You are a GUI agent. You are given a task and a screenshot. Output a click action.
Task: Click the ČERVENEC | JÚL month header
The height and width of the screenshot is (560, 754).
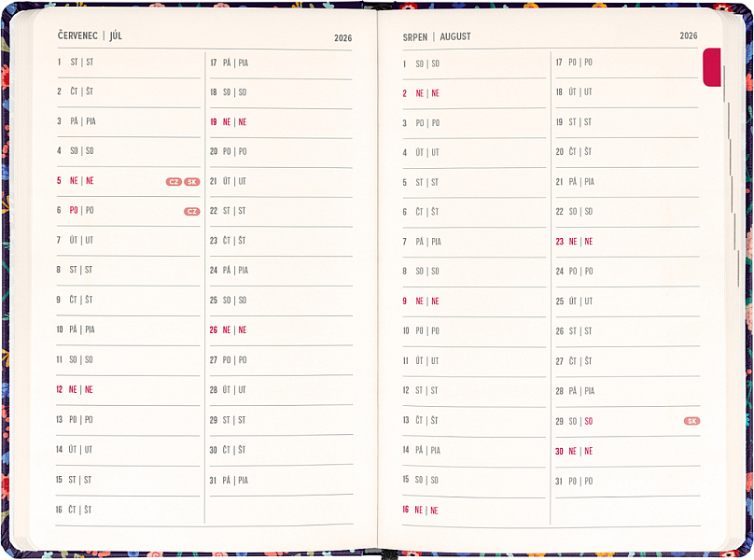(90, 36)
